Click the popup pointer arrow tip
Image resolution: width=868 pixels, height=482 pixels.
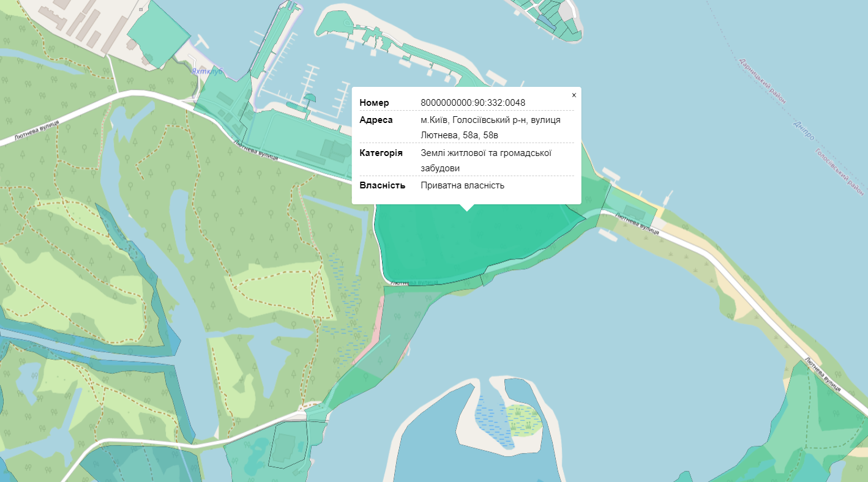[x=467, y=210]
